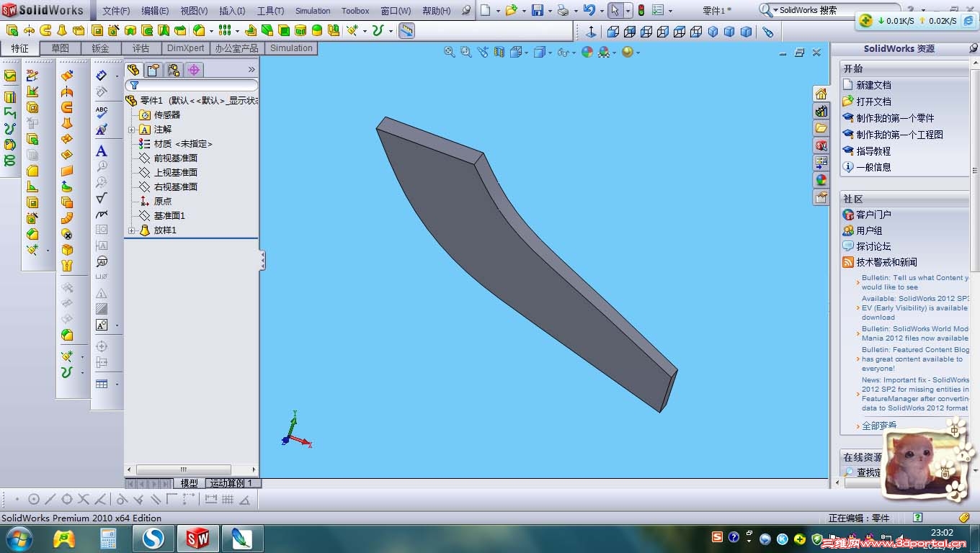980x553 pixels.
Task: Open the Calculator on the taskbar
Action: coord(108,538)
